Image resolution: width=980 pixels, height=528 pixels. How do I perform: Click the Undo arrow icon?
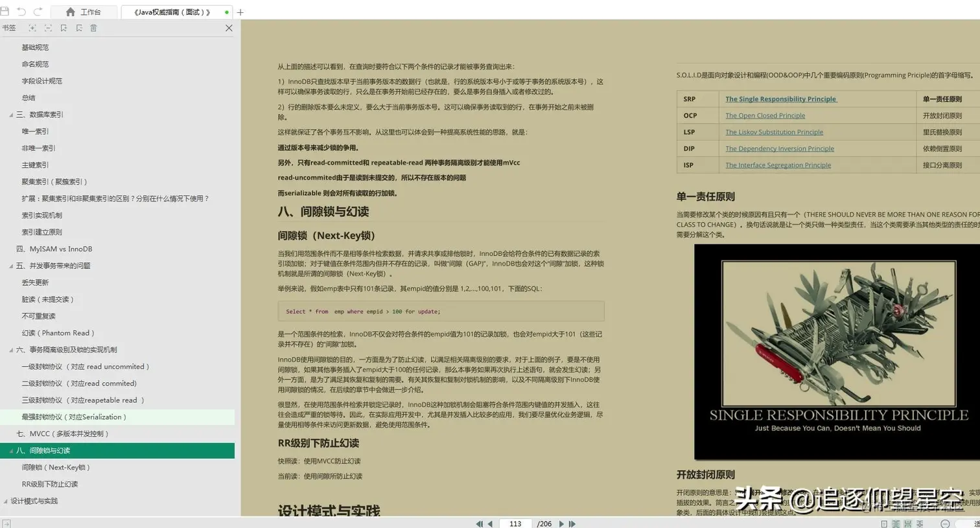(x=20, y=12)
